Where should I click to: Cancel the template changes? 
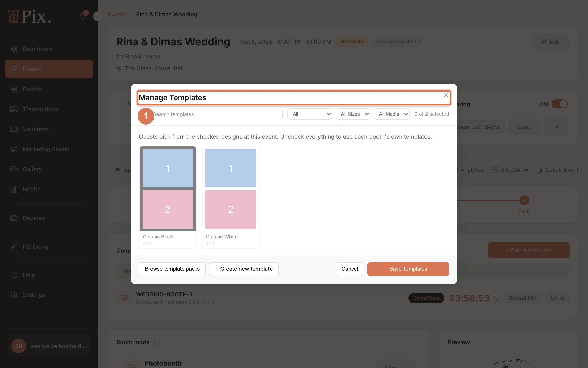(x=350, y=269)
